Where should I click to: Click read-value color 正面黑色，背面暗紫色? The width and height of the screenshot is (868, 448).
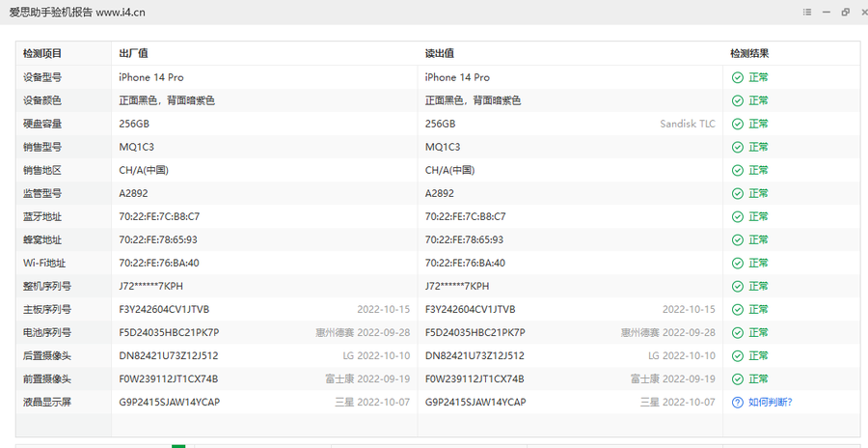pyautogui.click(x=473, y=101)
